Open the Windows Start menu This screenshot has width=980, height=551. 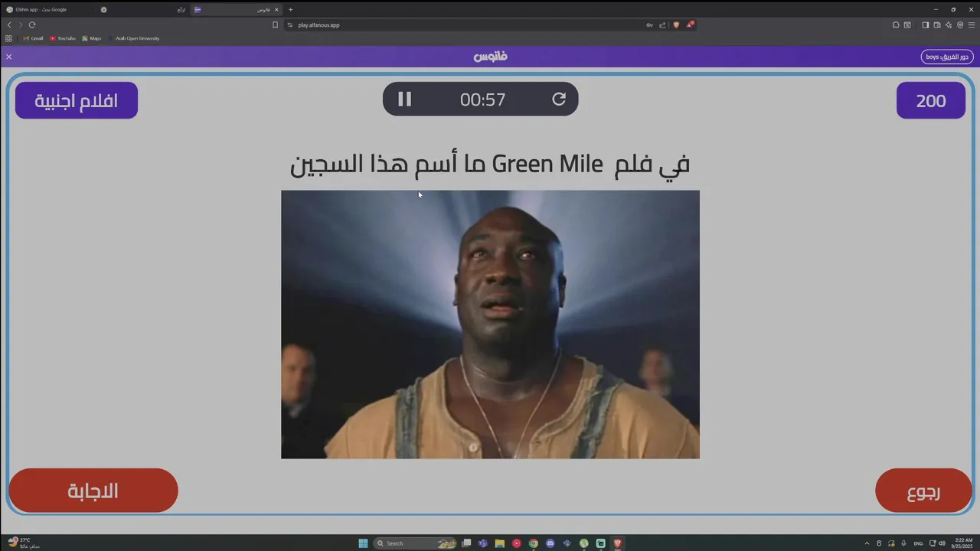click(363, 543)
